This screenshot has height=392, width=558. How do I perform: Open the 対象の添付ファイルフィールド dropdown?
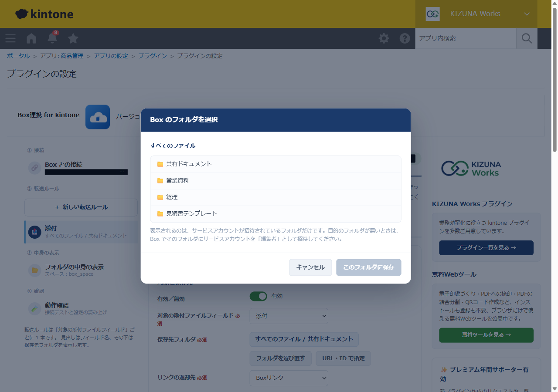pos(289,316)
